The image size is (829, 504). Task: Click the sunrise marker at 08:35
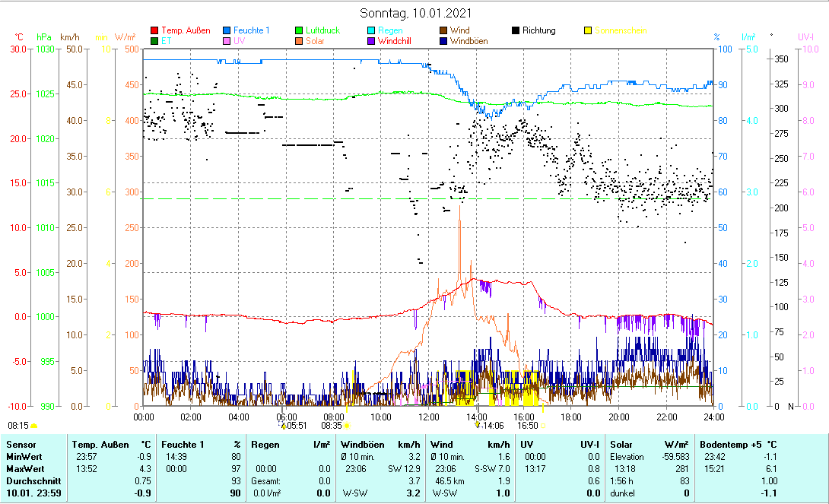pyautogui.click(x=348, y=426)
